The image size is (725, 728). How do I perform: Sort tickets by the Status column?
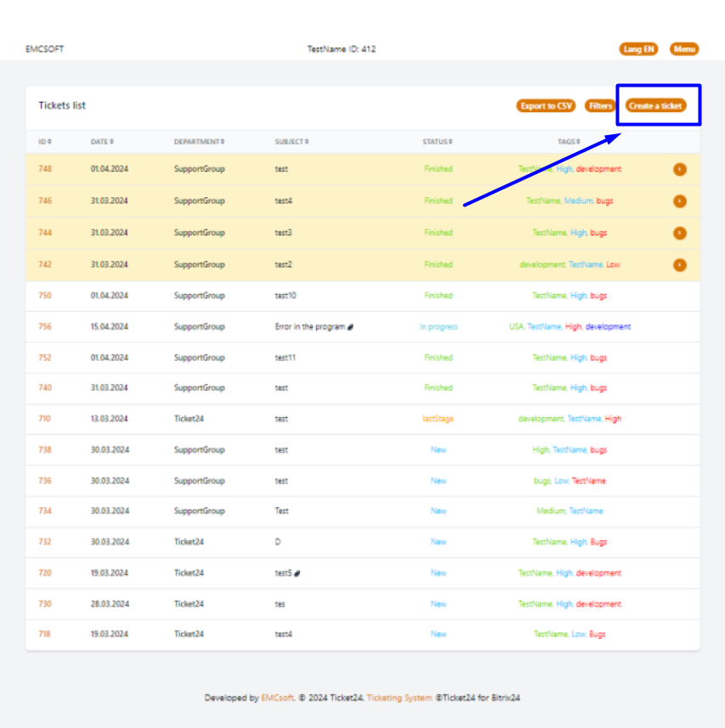click(x=438, y=142)
